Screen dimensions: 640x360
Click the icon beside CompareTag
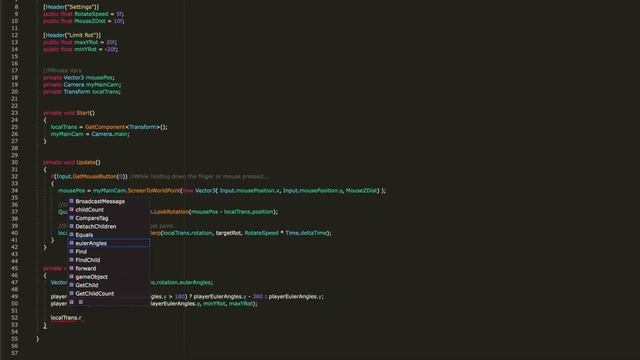(x=71, y=218)
